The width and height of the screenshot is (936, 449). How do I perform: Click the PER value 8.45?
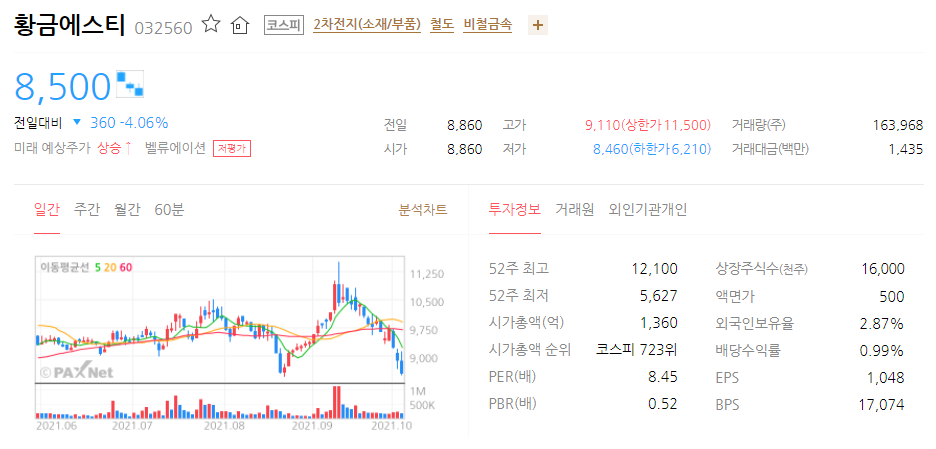[x=663, y=377]
